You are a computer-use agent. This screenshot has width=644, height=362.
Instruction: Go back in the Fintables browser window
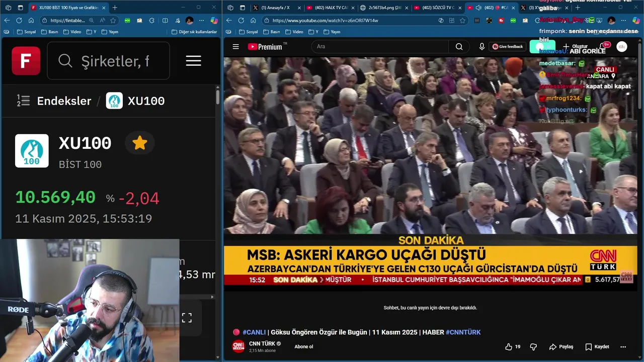[x=7, y=21]
